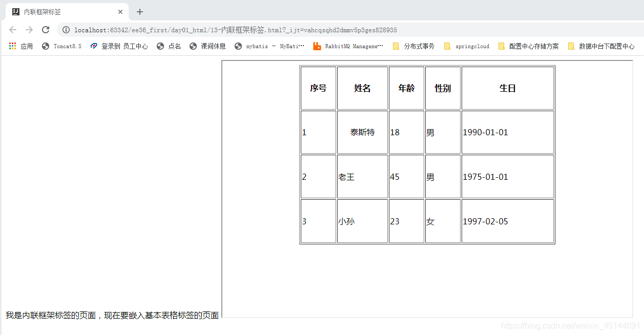Click the 泰斯特 cell in the table
Viewport: 644px width, 335px height.
coord(362,132)
